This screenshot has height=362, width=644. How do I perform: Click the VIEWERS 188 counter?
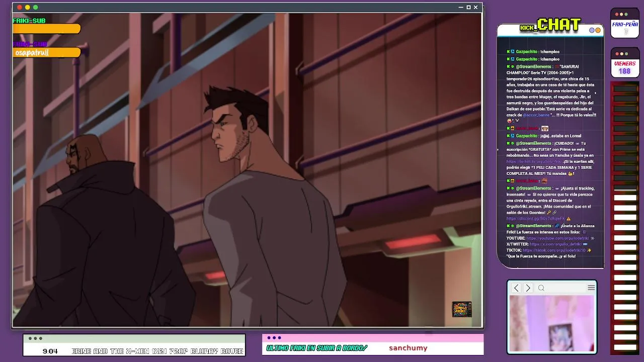click(x=625, y=63)
